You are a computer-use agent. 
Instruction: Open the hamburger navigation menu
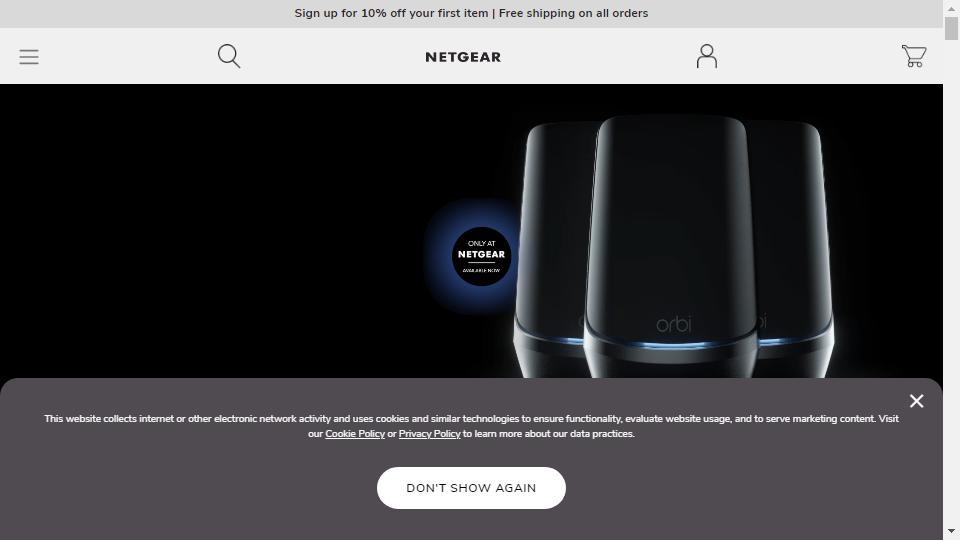(29, 57)
